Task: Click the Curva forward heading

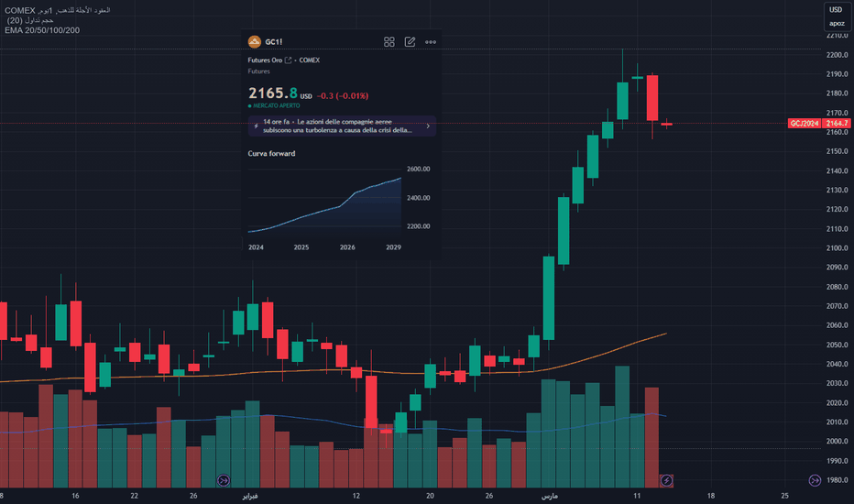Action: 271,154
